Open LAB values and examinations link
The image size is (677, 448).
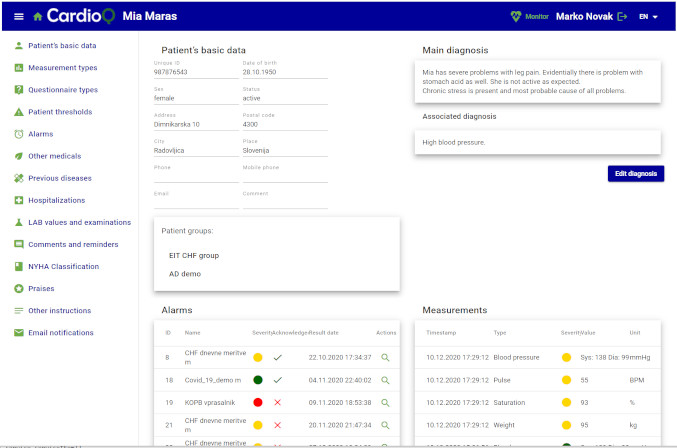coord(79,222)
